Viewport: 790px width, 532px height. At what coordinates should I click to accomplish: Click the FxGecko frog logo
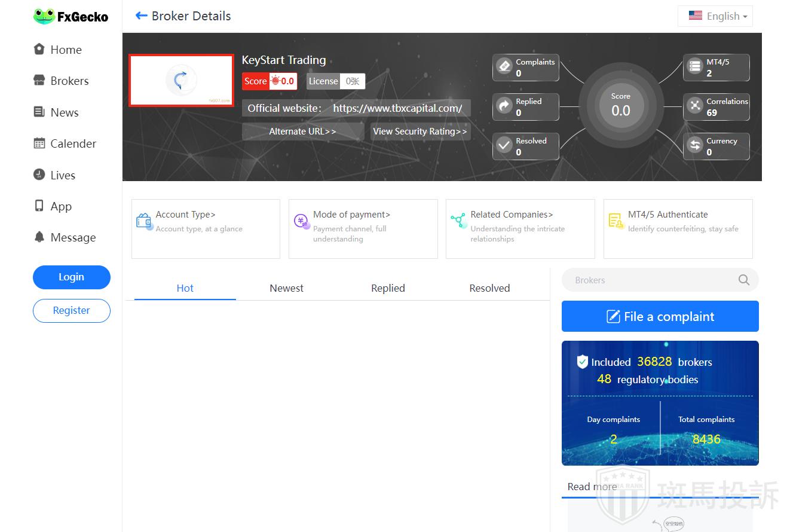44,16
